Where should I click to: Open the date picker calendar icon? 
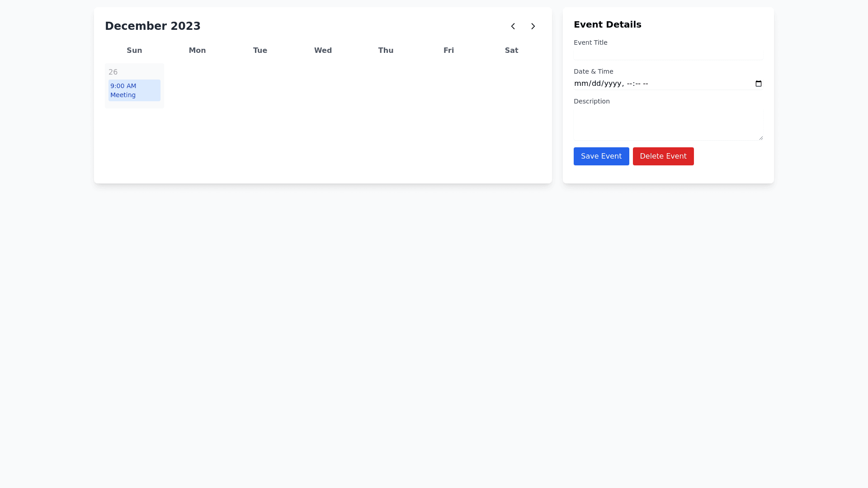coord(759,84)
